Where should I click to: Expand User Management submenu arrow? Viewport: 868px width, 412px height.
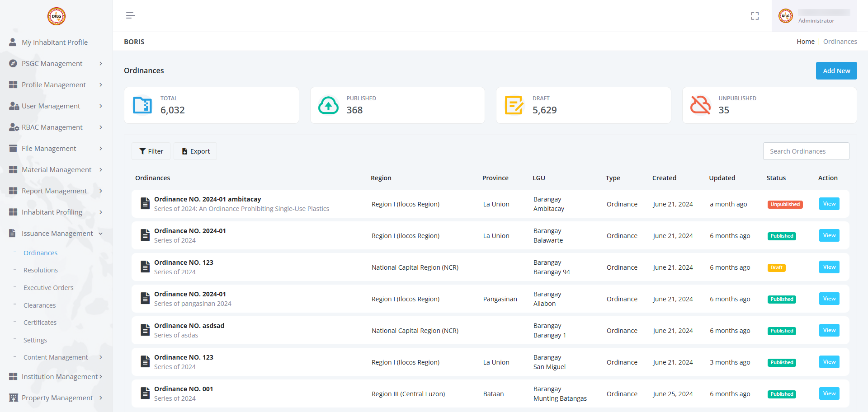tap(101, 106)
